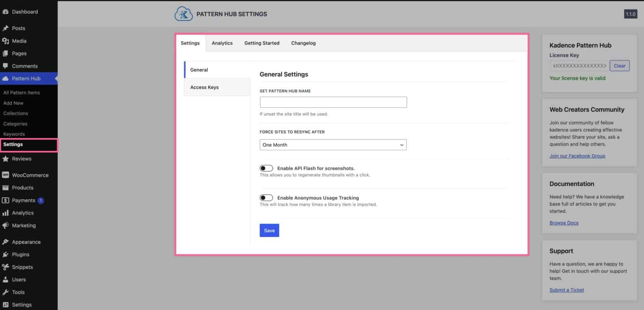Viewport: 644px width, 310px height.
Task: Click the Kadence cloud logo in header
Action: coord(183,14)
